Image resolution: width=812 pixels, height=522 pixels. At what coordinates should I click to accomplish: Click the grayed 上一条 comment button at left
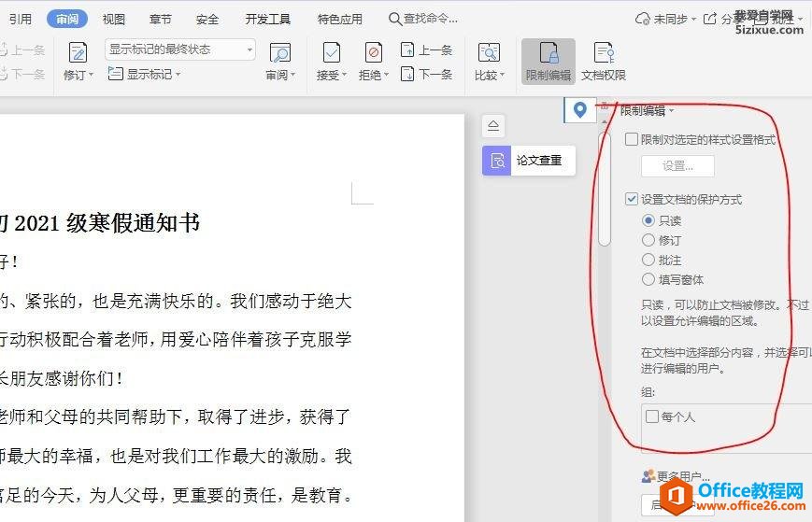[22, 50]
